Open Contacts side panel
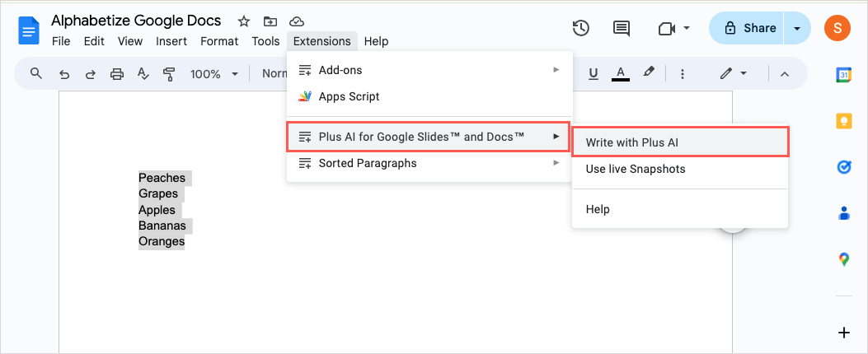The width and height of the screenshot is (868, 354). tap(843, 212)
